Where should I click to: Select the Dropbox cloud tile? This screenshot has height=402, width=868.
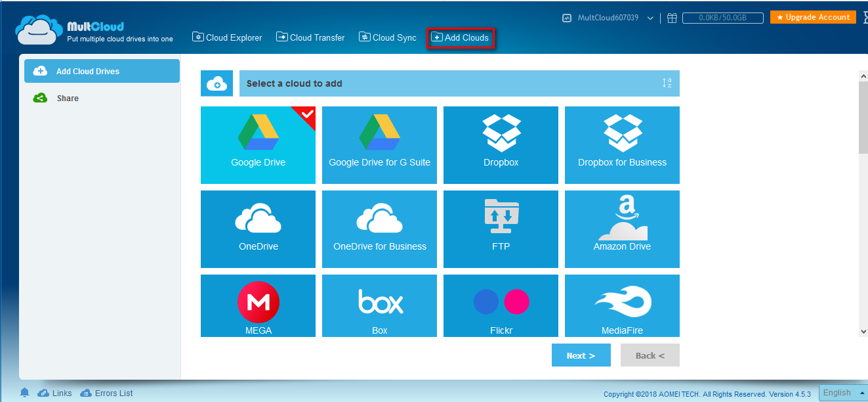(501, 145)
